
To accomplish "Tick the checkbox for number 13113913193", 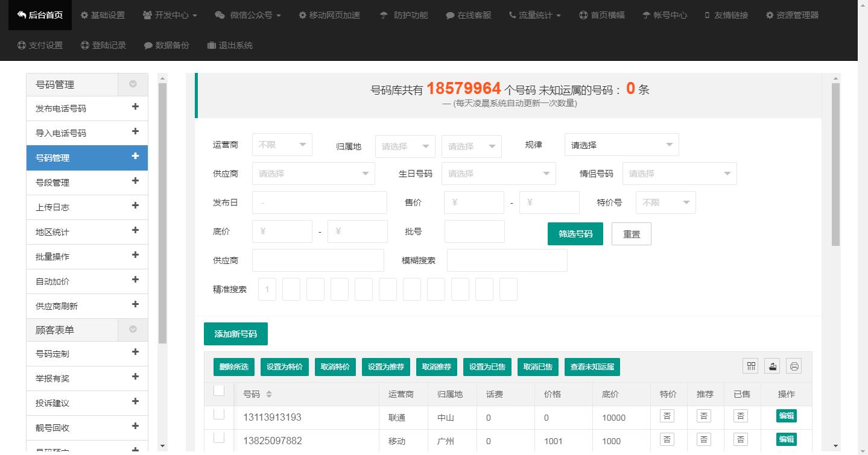I will click(x=219, y=414).
